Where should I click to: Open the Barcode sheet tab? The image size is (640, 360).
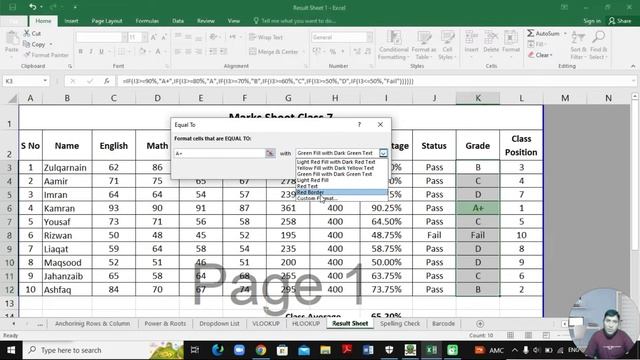(x=443, y=324)
